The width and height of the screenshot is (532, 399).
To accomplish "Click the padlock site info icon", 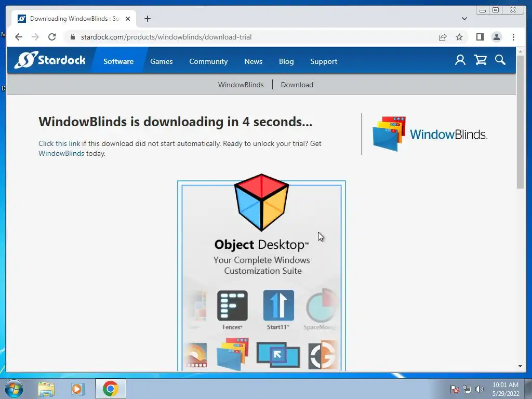I will coord(72,37).
